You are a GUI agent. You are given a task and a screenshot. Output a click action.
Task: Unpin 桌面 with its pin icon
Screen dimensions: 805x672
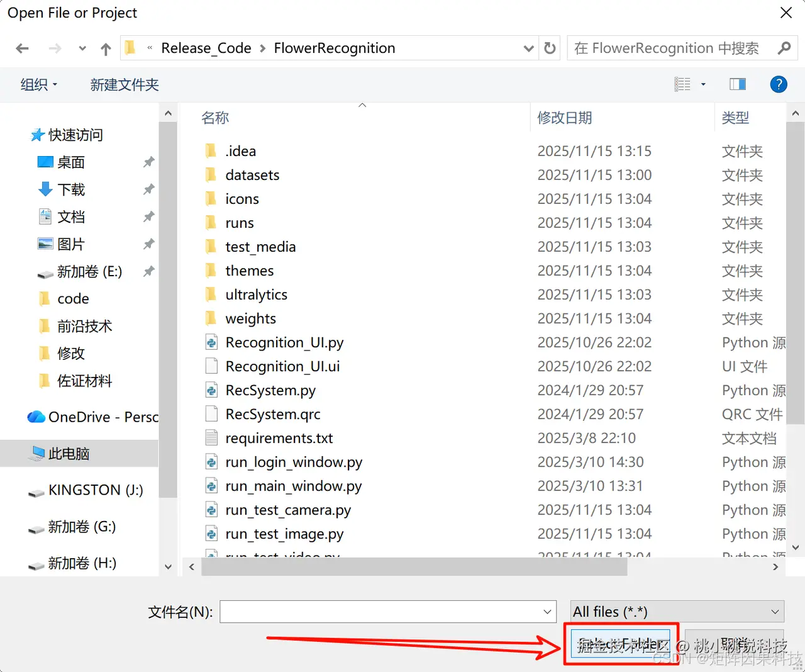pyautogui.click(x=148, y=162)
